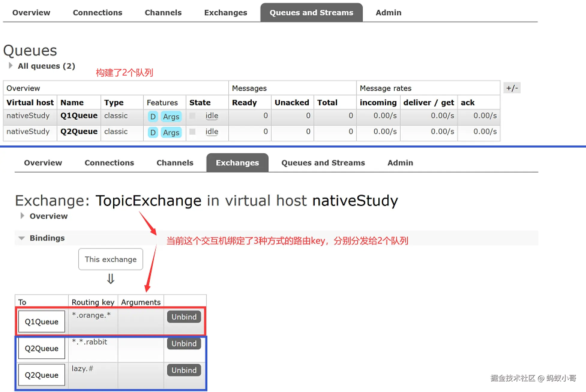This screenshot has width=586, height=392.
Task: Switch to the Admin tab at the top
Action: click(388, 13)
